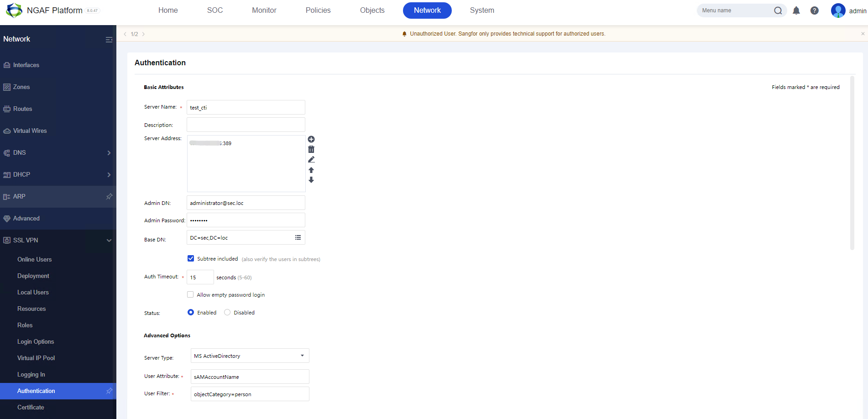Viewport: 868px width, 419px height.
Task: Uncheck the Subtree included checkbox
Action: point(191,258)
